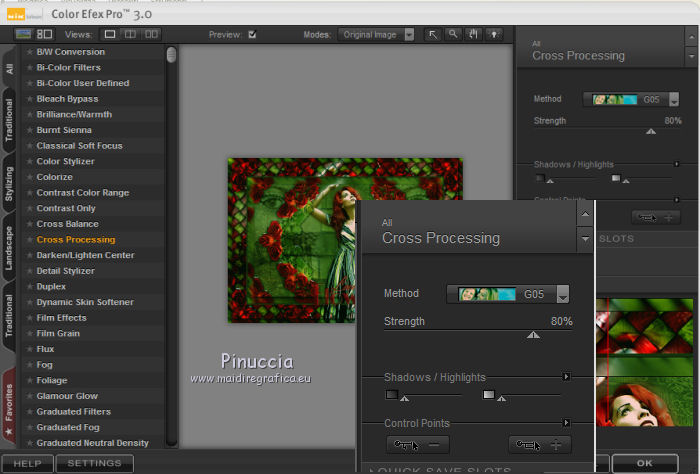Adjust right panel Highlights slider handle
The image size is (700, 474).
pos(626,181)
